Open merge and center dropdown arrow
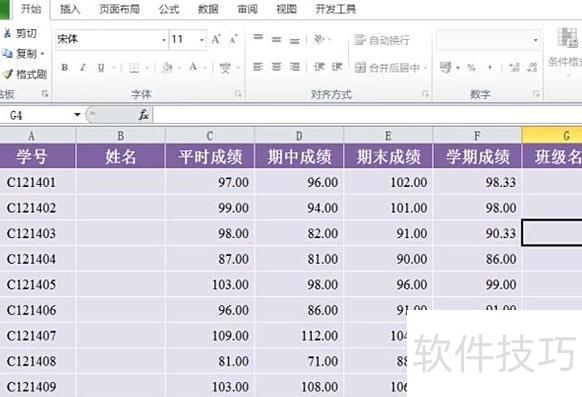This screenshot has height=397, width=582. 425,68
